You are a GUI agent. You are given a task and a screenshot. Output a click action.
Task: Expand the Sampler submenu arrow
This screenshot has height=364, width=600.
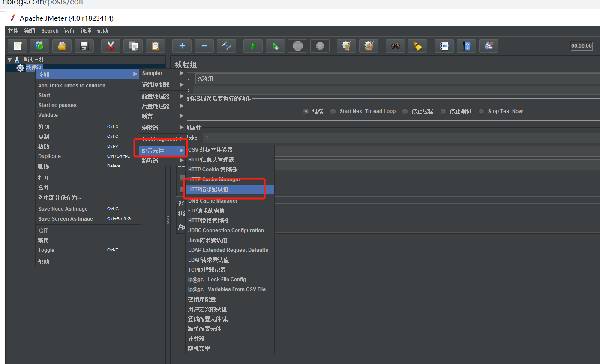tap(182, 73)
